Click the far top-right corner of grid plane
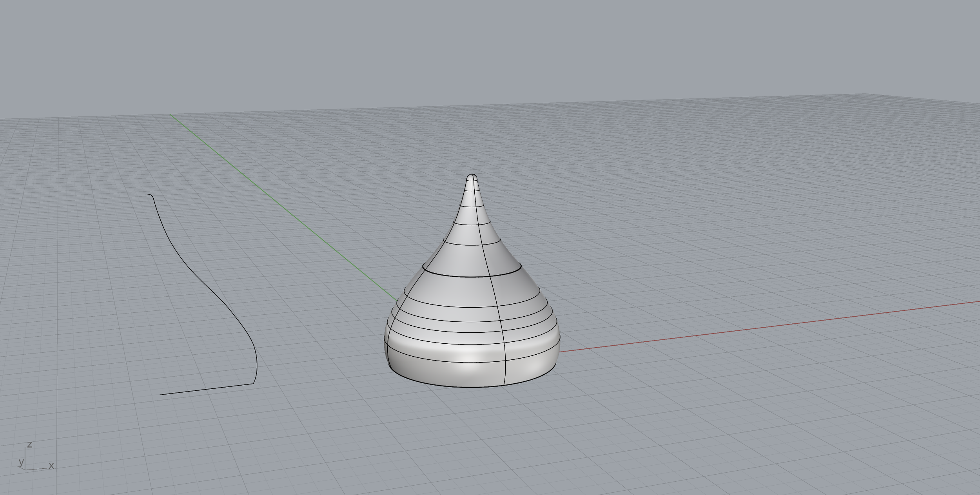 pos(862,94)
